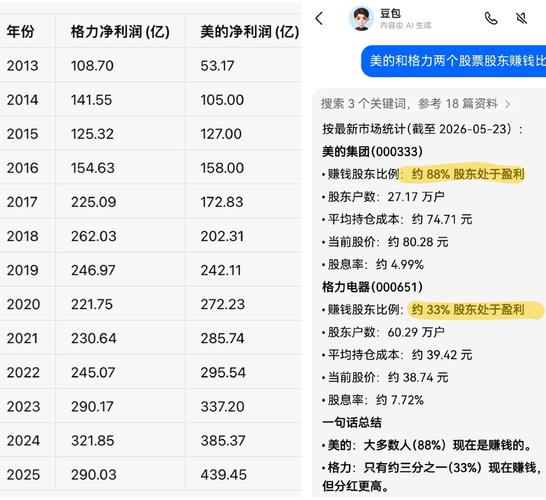This screenshot has width=546, height=500.
Task: Click the 2020 row Midea value 272.23
Action: [x=223, y=304]
